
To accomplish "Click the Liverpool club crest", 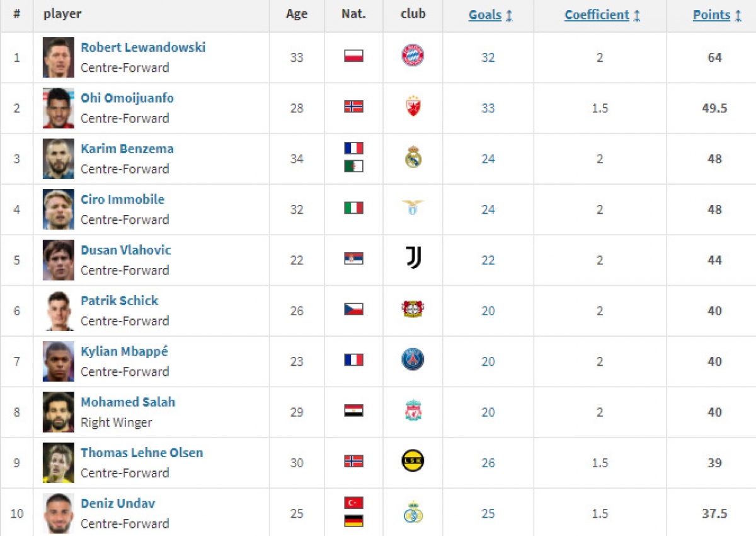I will click(413, 410).
